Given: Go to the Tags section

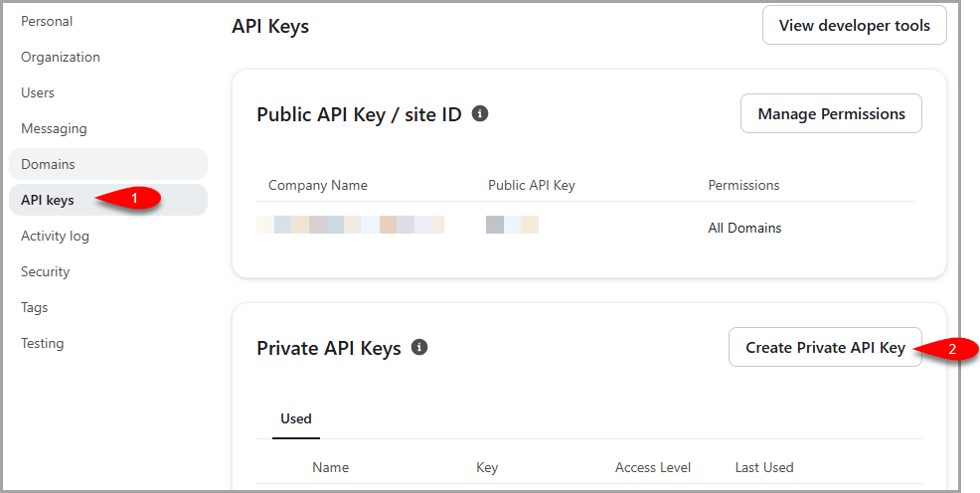Looking at the screenshot, I should [x=35, y=307].
